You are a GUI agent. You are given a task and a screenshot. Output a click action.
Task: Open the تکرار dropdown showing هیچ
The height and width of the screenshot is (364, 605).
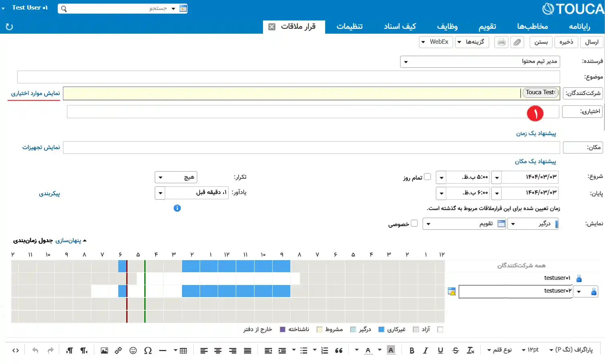(176, 177)
